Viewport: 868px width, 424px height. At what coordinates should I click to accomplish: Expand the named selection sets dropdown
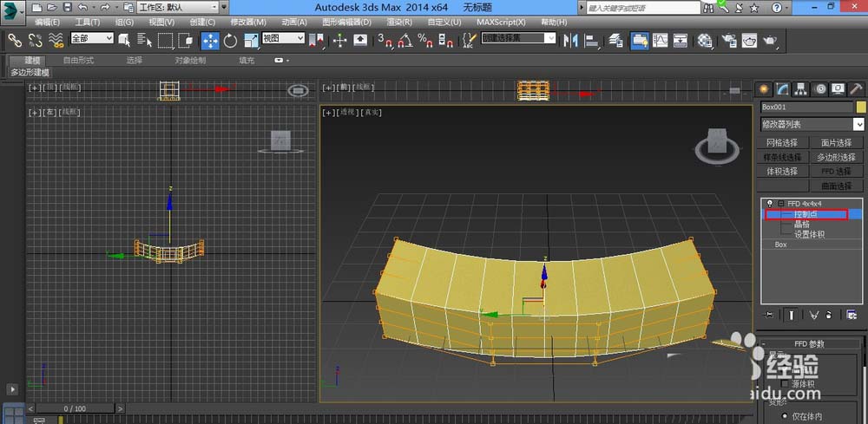pyautogui.click(x=550, y=37)
